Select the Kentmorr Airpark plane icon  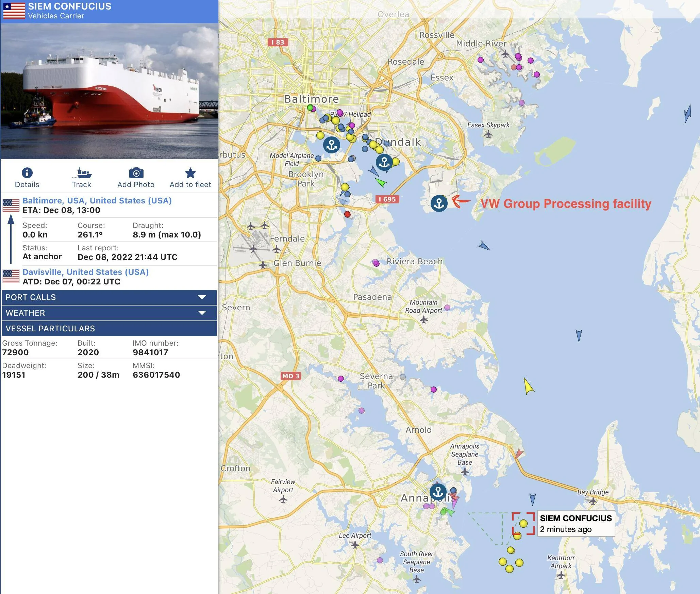[561, 575]
